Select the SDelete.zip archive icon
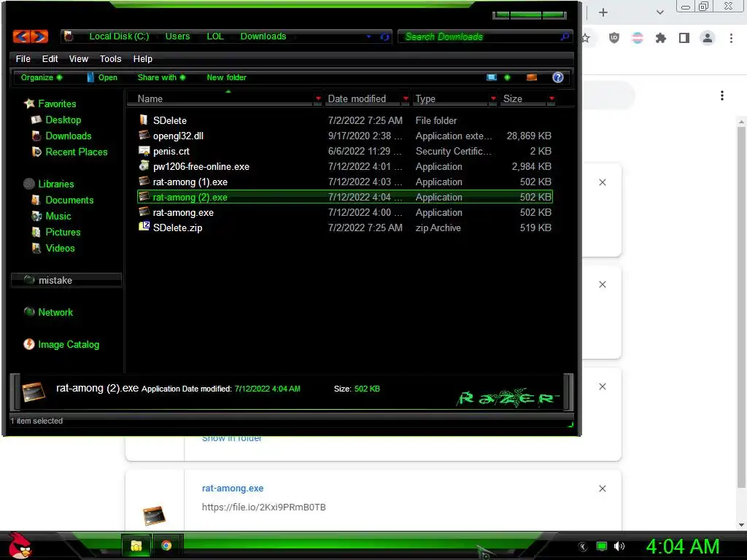Image resolution: width=747 pixels, height=560 pixels. (x=144, y=227)
